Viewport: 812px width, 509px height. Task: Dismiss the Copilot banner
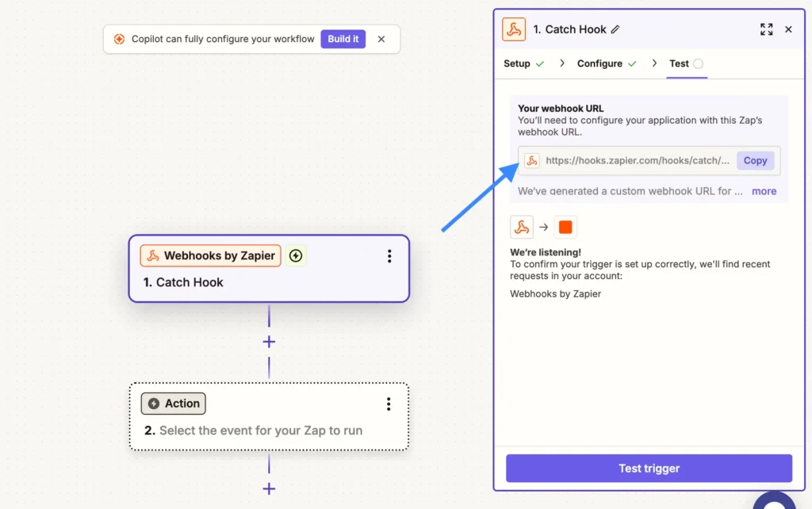tap(381, 39)
